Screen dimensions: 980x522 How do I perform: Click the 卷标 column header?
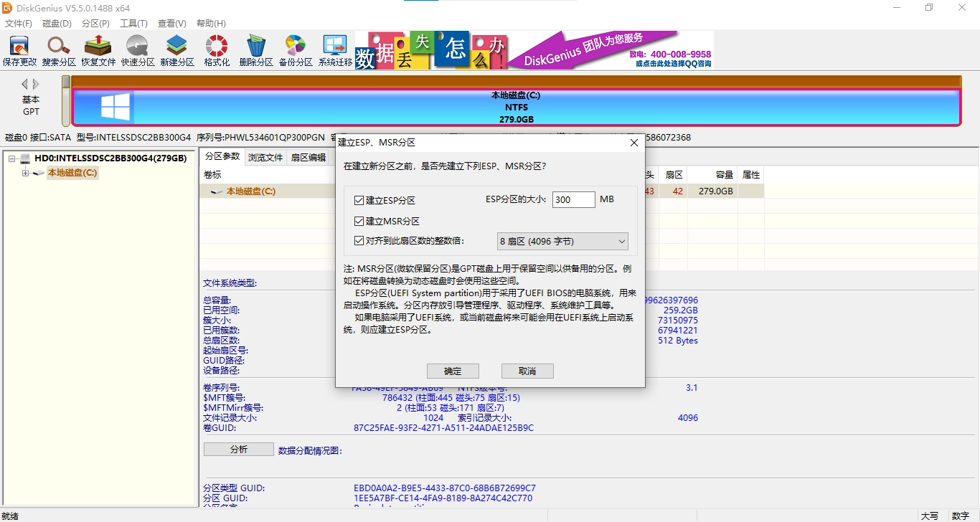212,175
